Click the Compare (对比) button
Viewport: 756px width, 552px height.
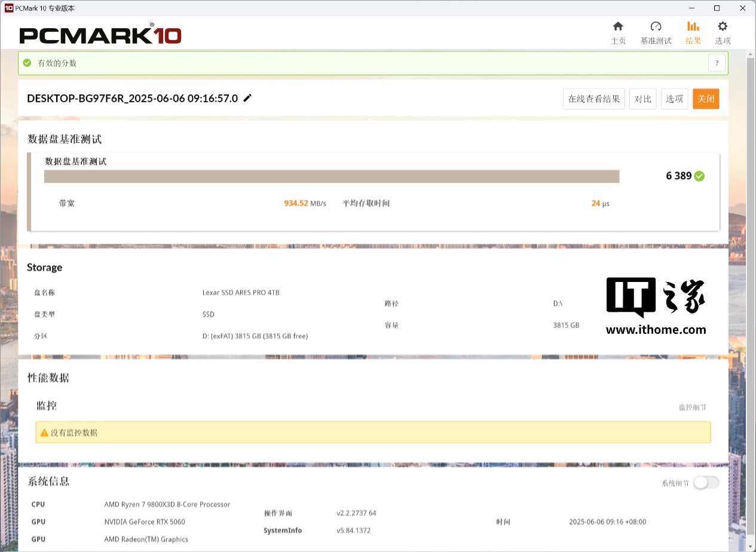click(x=642, y=99)
